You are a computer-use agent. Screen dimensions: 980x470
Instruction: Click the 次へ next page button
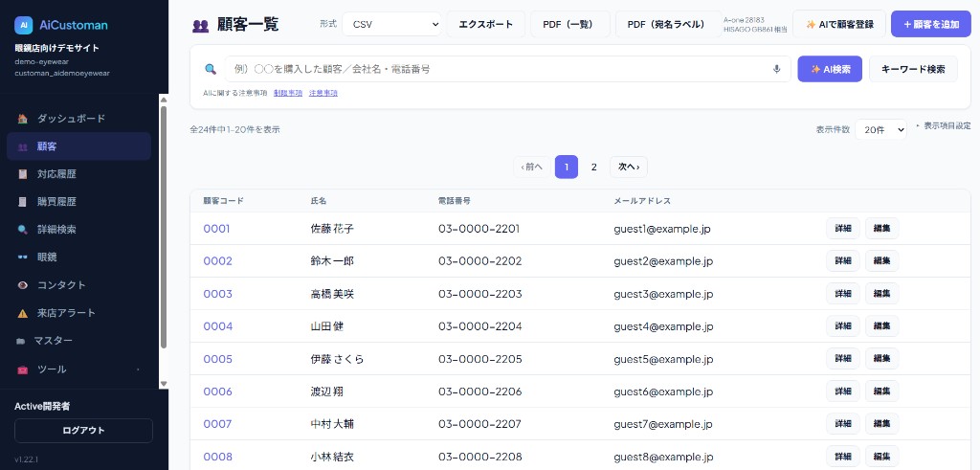629,167
